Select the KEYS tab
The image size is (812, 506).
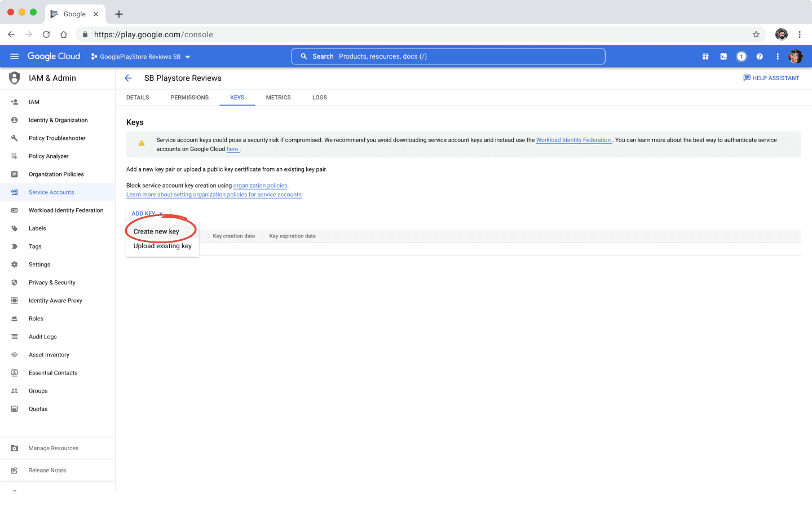point(237,98)
